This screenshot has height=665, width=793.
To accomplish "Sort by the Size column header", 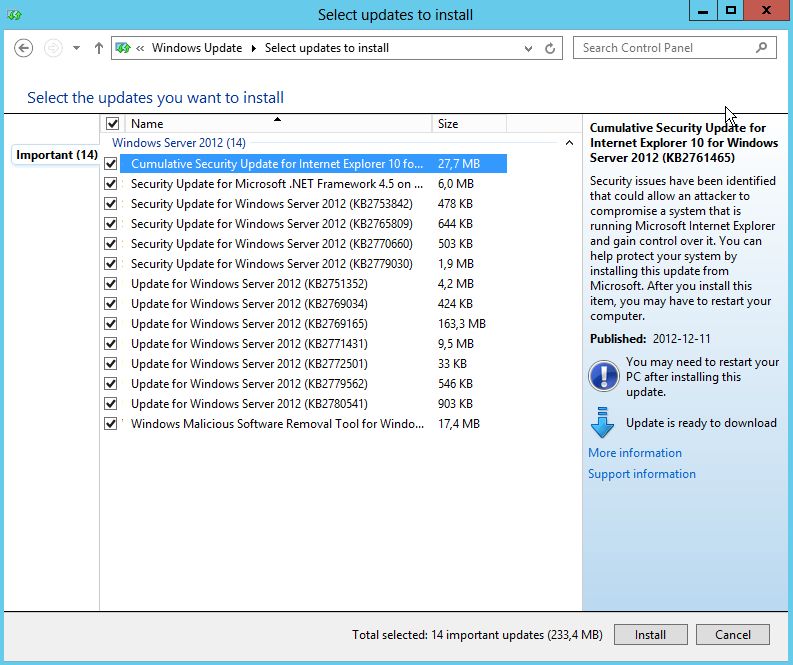I will pos(469,123).
